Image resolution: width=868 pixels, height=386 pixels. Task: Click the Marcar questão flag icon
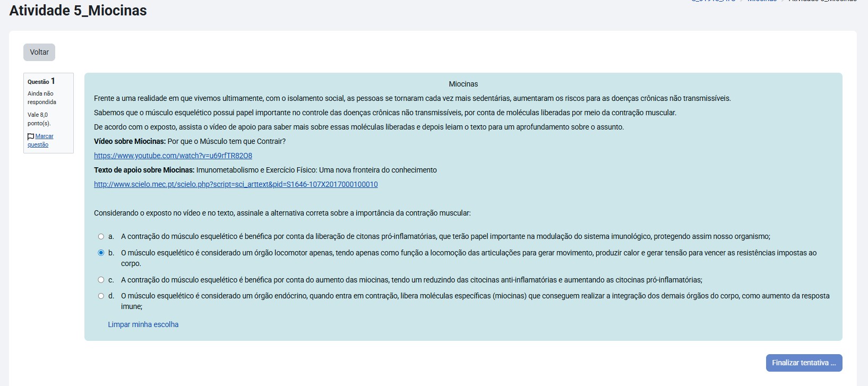coord(31,136)
